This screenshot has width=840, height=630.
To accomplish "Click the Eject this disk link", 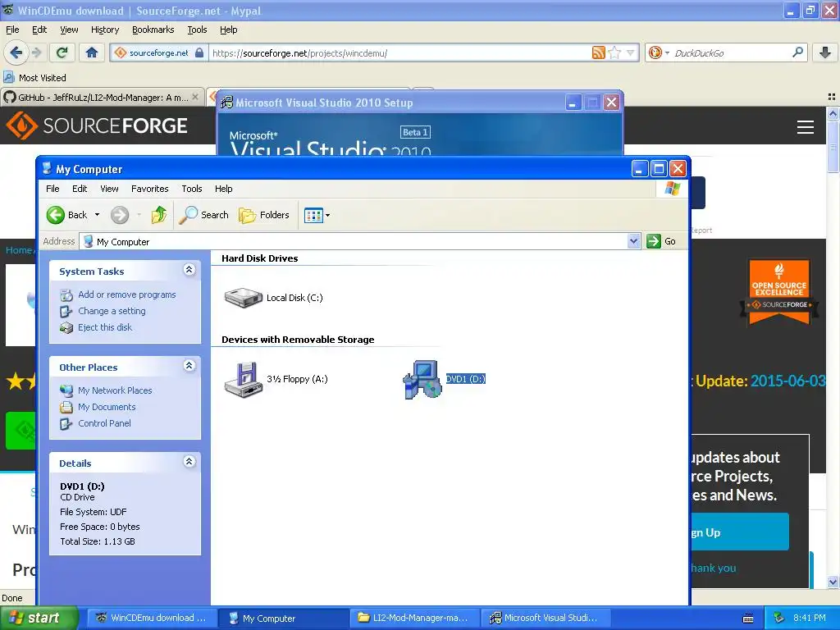I will [x=105, y=327].
